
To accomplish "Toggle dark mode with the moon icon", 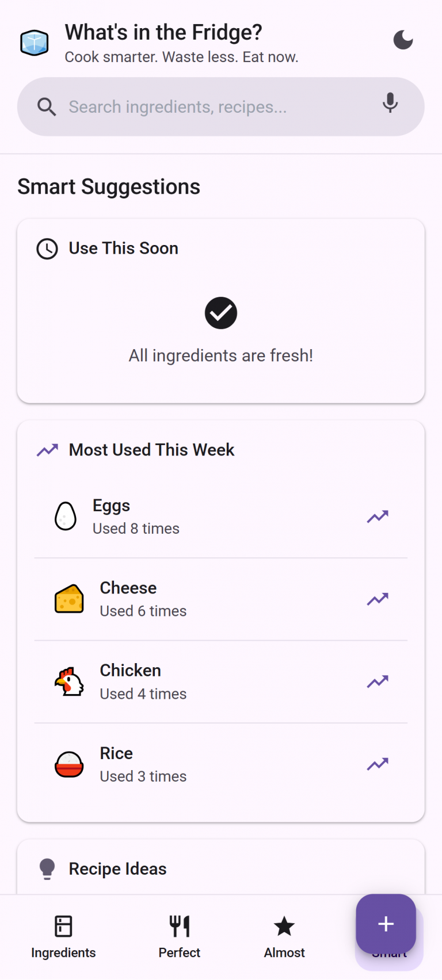I will pyautogui.click(x=403, y=40).
